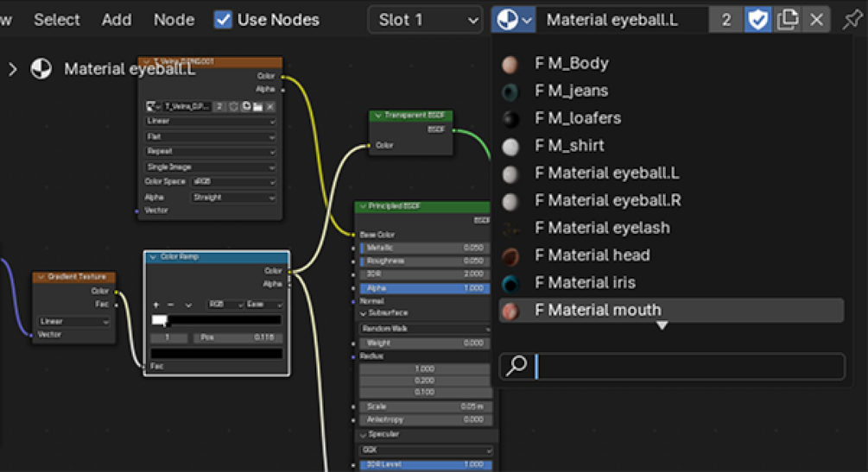Select F Material eyelash preview icon
The width and height of the screenshot is (868, 472).
coord(510,229)
